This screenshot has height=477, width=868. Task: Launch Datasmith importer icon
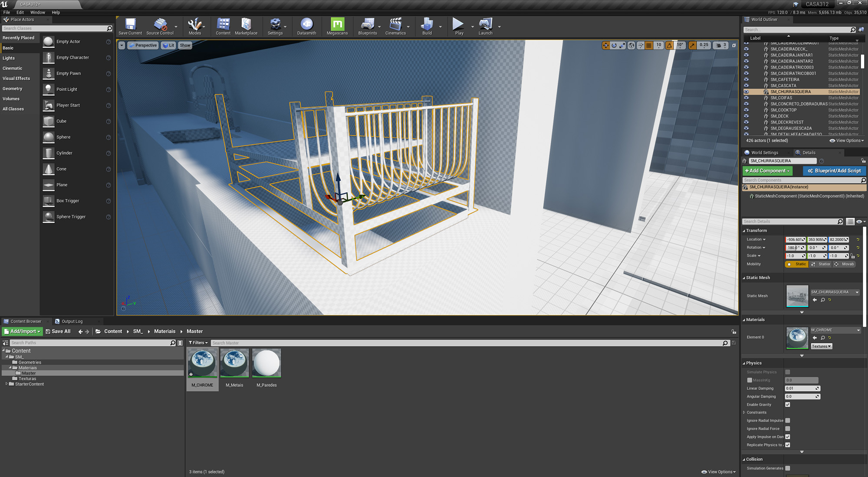click(306, 26)
